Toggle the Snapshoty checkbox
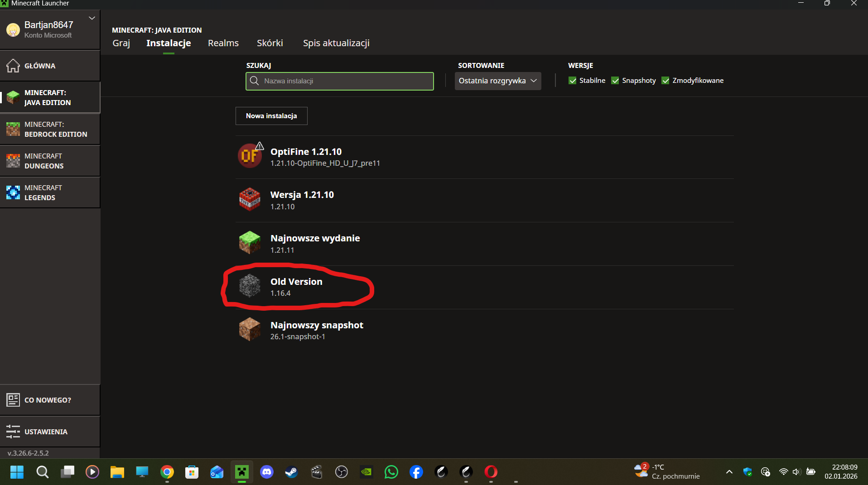Screen dimensions: 868x485 615,81
